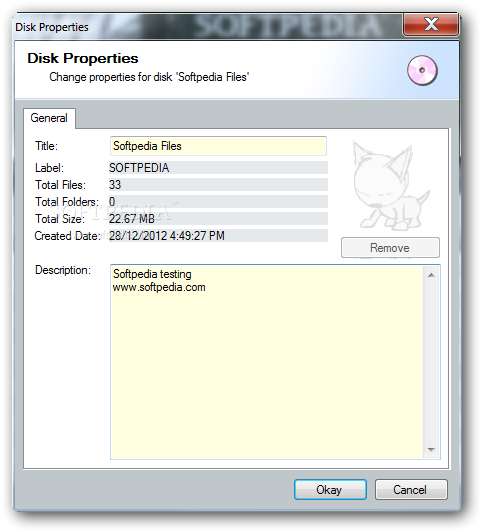Click the www.softpedia.com description line
Screen dimensions: 482x532
[159, 287]
